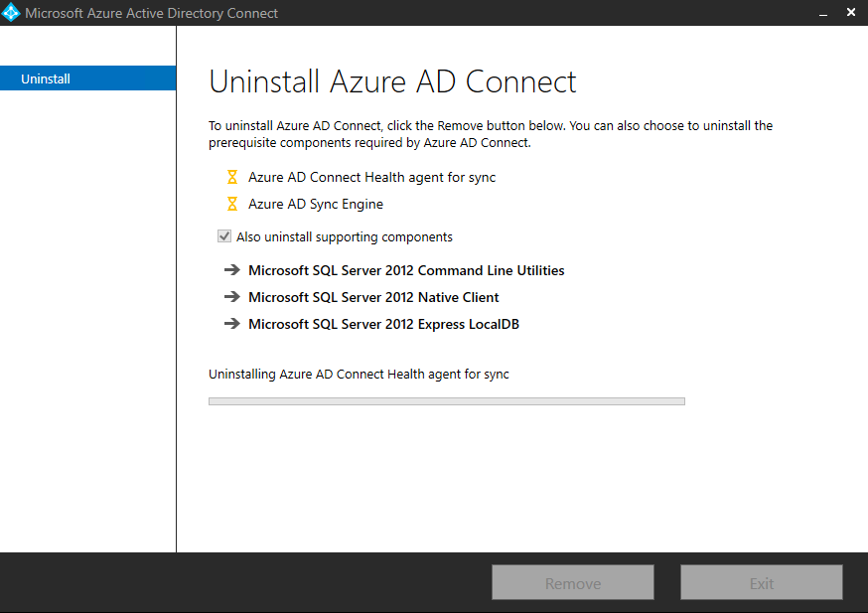Click Azure AD Connect Health agent for sync item

(372, 177)
